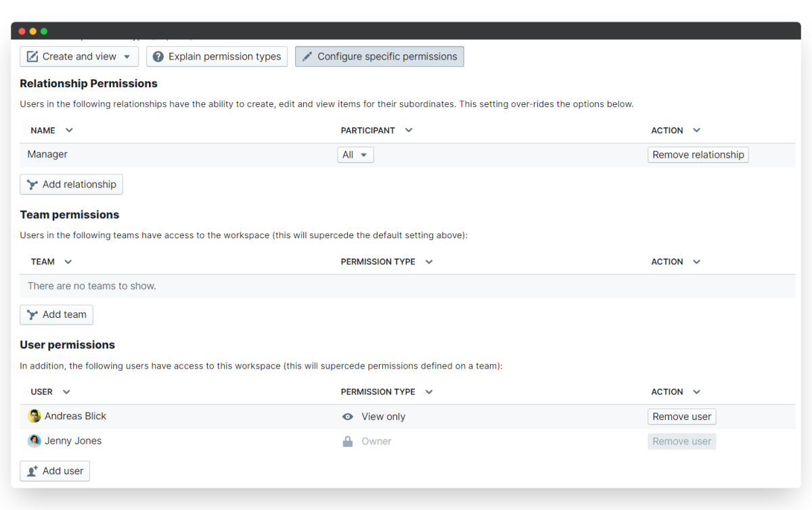812x510 pixels.
Task: Expand PERMISSION TYPE chevron in User permissions
Action: point(429,392)
